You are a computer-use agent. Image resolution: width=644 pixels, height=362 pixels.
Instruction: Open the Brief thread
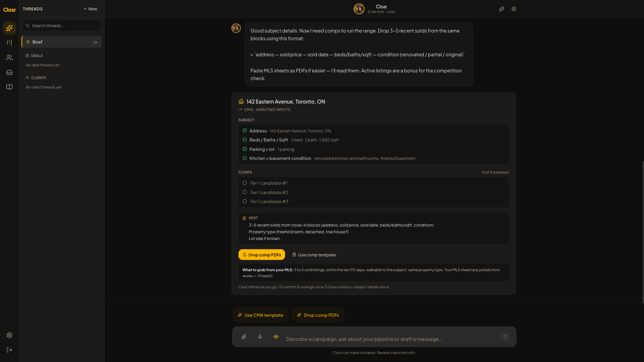pyautogui.click(x=62, y=42)
